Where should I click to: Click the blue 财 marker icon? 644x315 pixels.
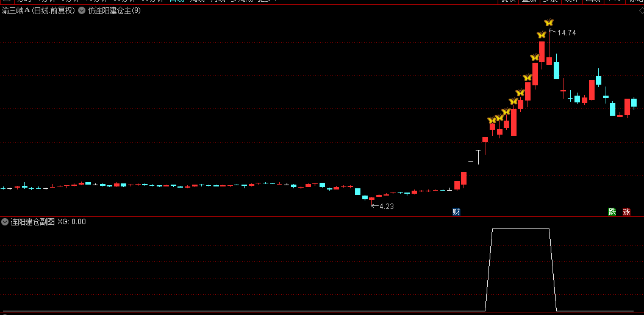tap(456, 211)
